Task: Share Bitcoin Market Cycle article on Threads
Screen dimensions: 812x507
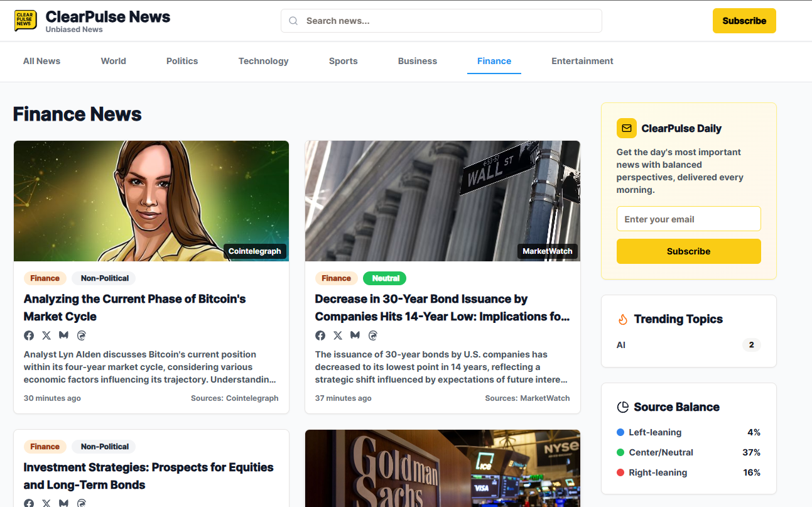Action: pyautogui.click(x=81, y=335)
